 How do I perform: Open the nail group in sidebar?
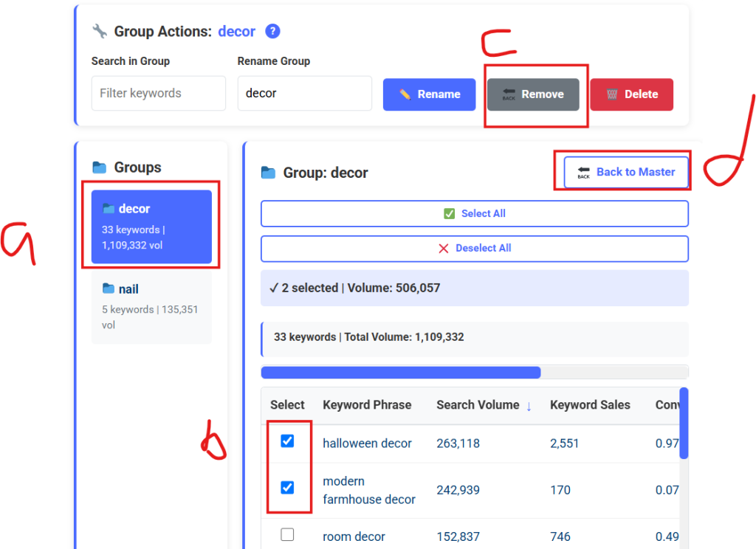151,307
